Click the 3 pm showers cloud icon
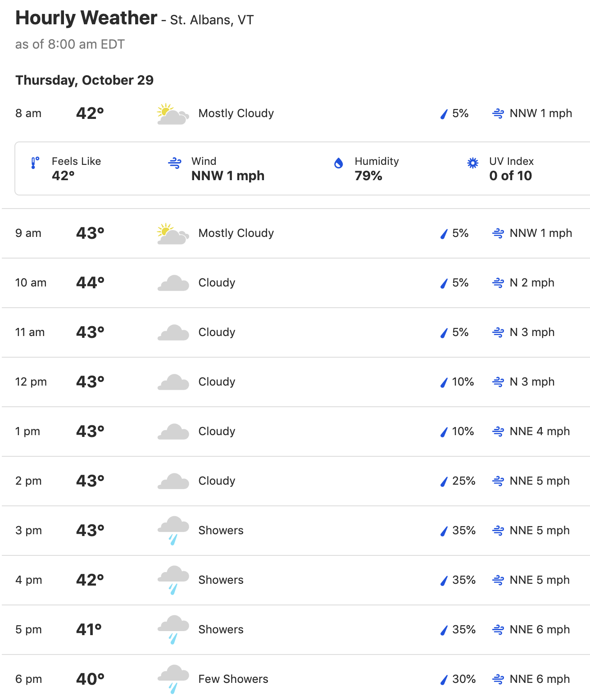This screenshot has height=700, width=590. coord(173,531)
